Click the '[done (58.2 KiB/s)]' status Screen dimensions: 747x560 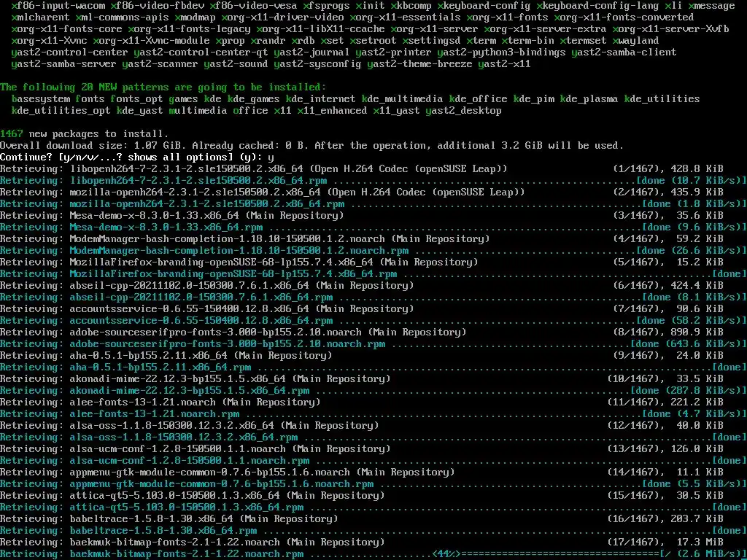click(x=692, y=321)
